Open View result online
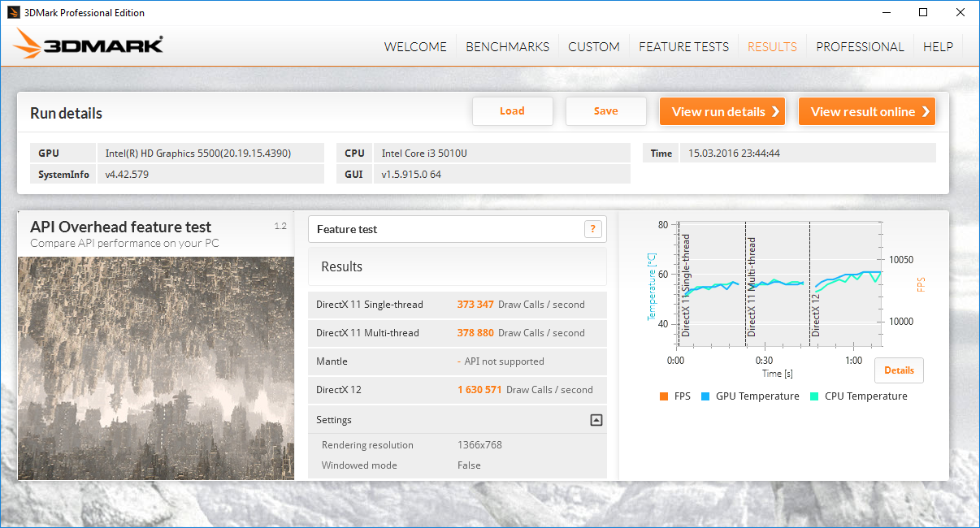980x528 pixels. tap(866, 112)
